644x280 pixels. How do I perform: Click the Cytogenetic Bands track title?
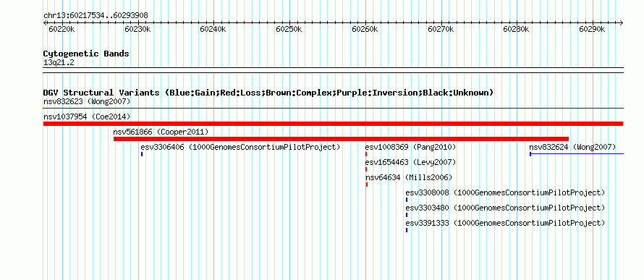point(86,54)
